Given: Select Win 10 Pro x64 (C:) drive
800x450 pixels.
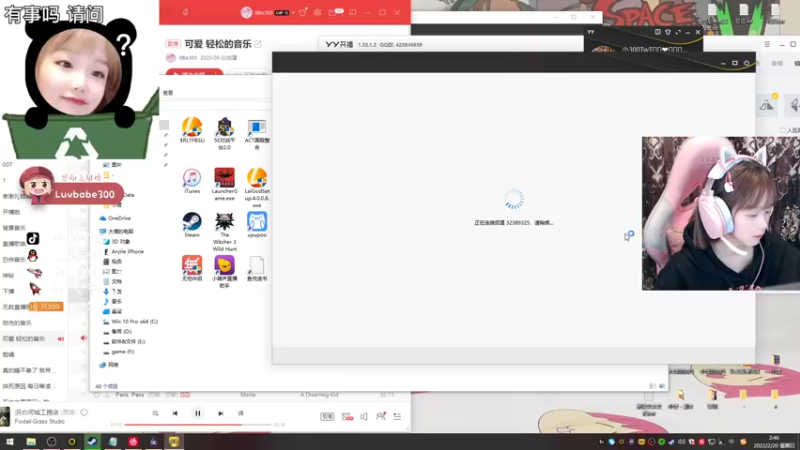Looking at the screenshot, I should [131, 321].
